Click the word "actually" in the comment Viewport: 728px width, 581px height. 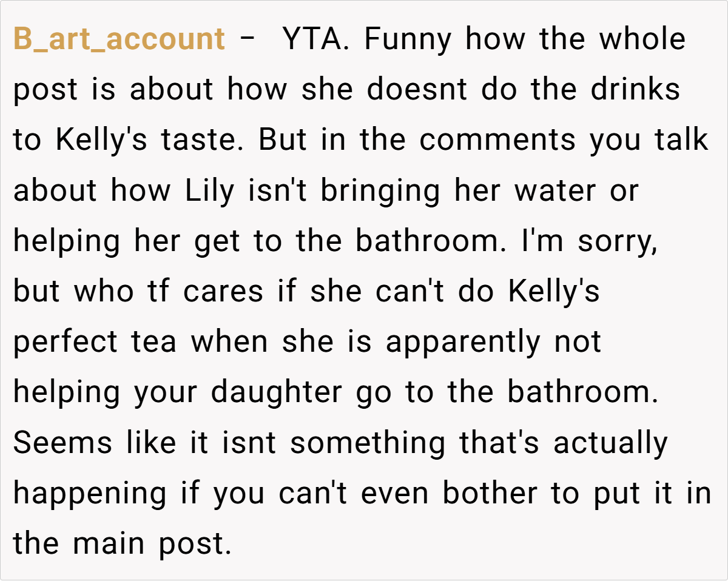coord(610,443)
